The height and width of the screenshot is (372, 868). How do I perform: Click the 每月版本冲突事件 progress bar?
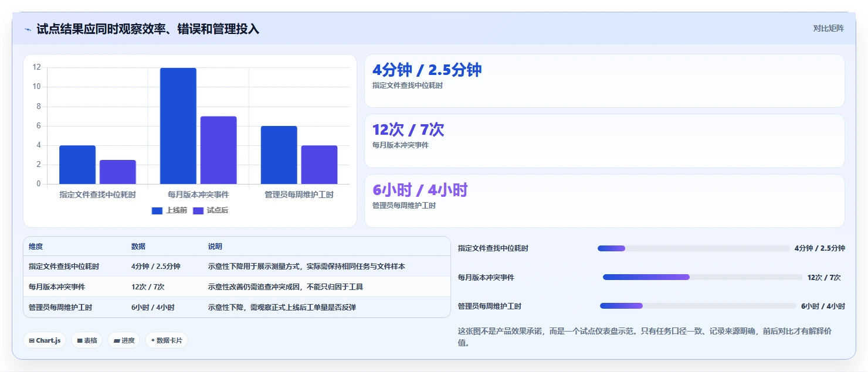703,277
